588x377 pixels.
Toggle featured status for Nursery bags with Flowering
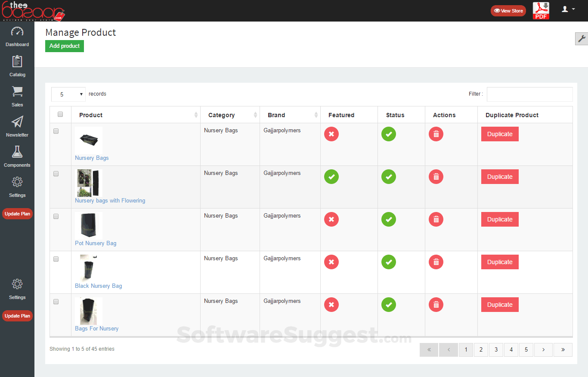(x=331, y=177)
